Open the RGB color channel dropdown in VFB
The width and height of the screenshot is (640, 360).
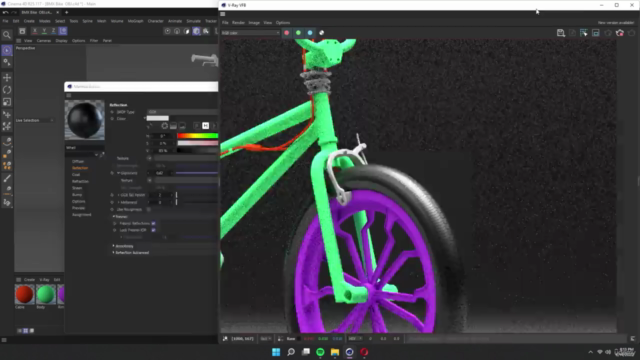pos(251,33)
